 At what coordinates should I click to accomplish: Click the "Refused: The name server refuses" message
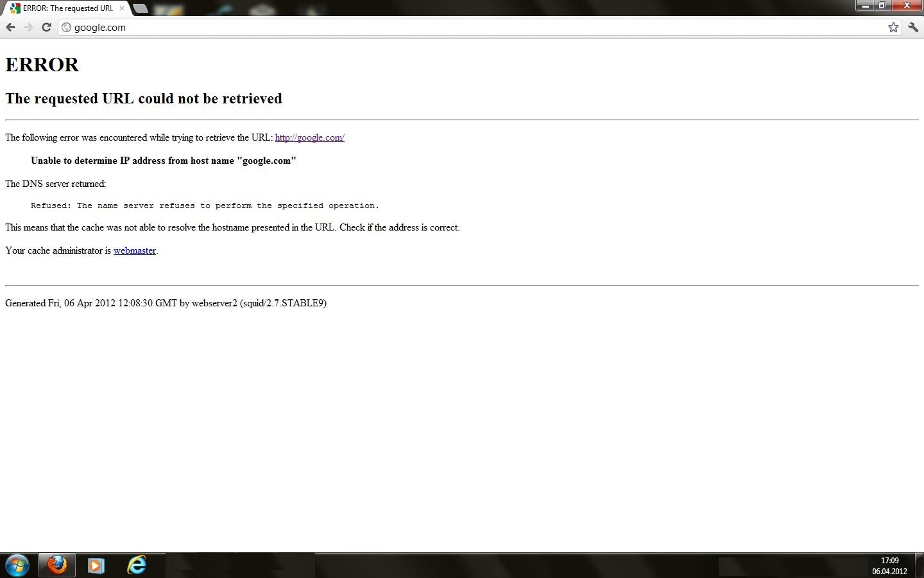205,206
